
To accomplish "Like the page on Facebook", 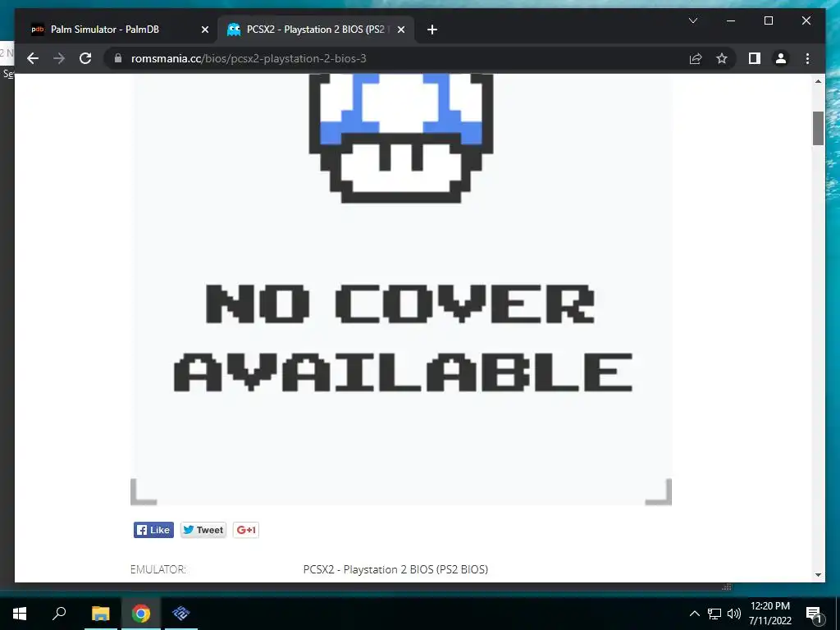I will 153,530.
